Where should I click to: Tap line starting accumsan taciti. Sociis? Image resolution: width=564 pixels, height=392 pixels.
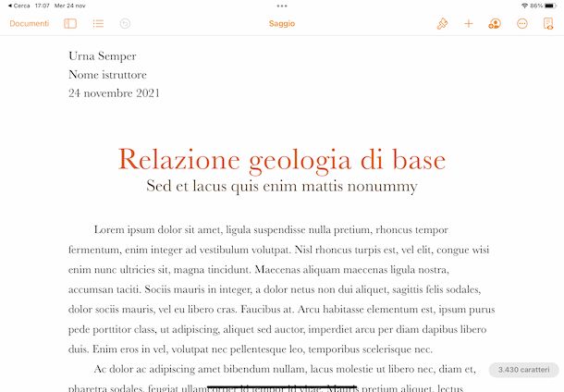(x=275, y=289)
